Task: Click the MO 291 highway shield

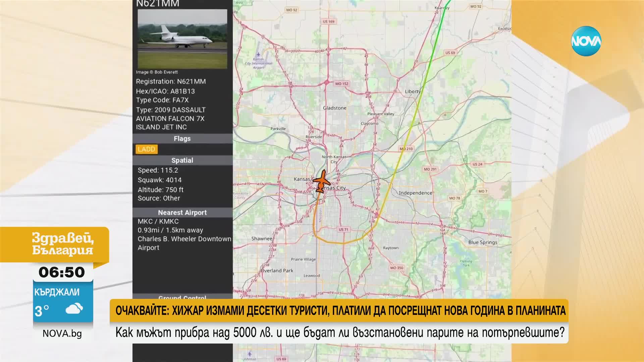Action: coord(430,169)
